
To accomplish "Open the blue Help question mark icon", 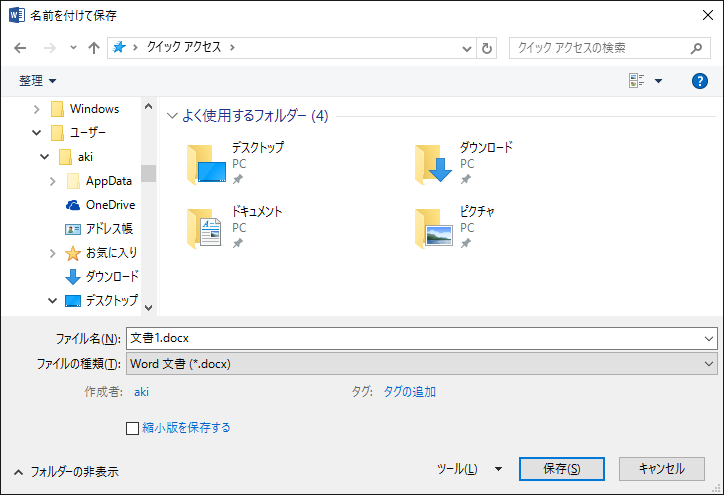I will click(x=700, y=81).
